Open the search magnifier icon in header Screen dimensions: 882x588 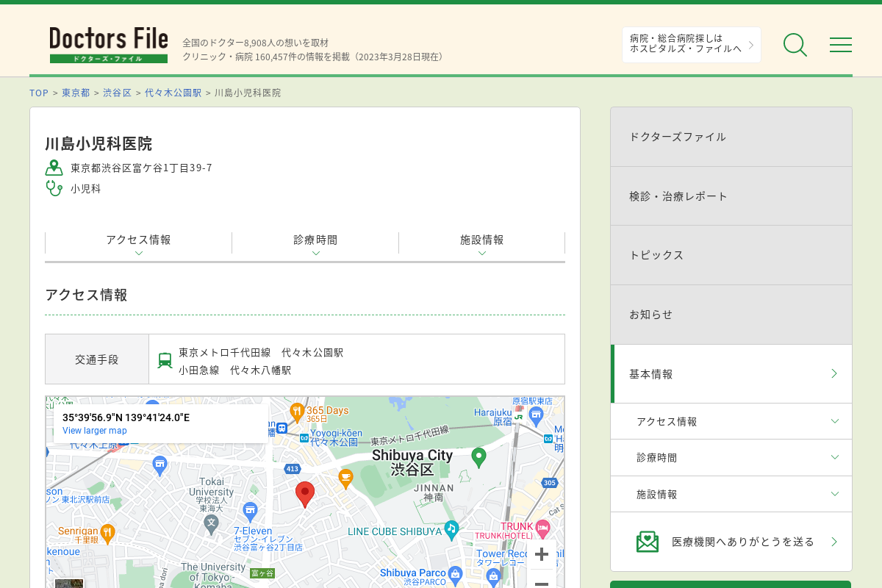[795, 45]
